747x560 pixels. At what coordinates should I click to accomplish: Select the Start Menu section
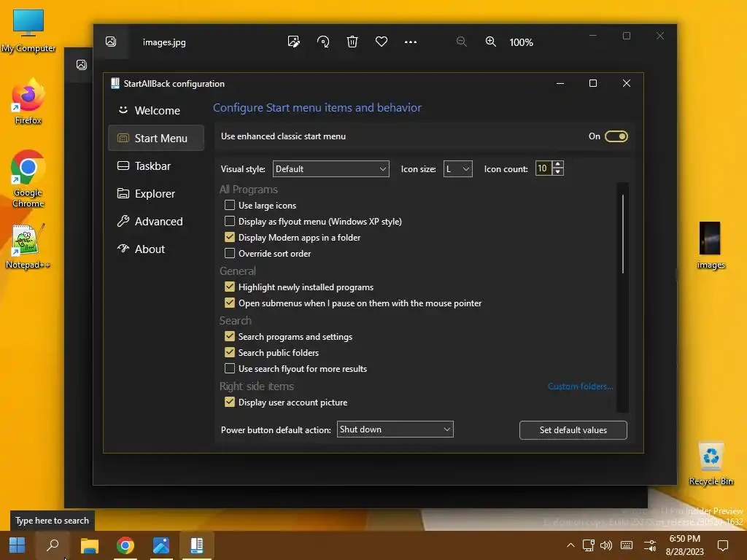pos(156,138)
